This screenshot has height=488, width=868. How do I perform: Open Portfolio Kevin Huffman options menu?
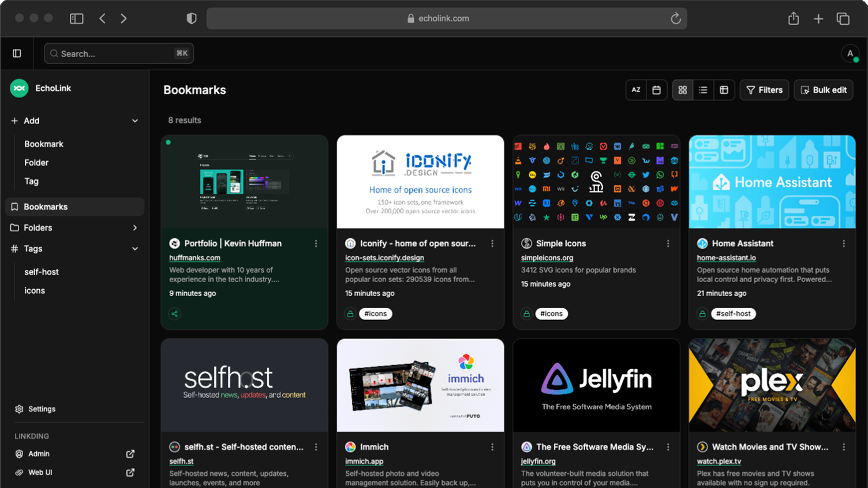(x=316, y=243)
